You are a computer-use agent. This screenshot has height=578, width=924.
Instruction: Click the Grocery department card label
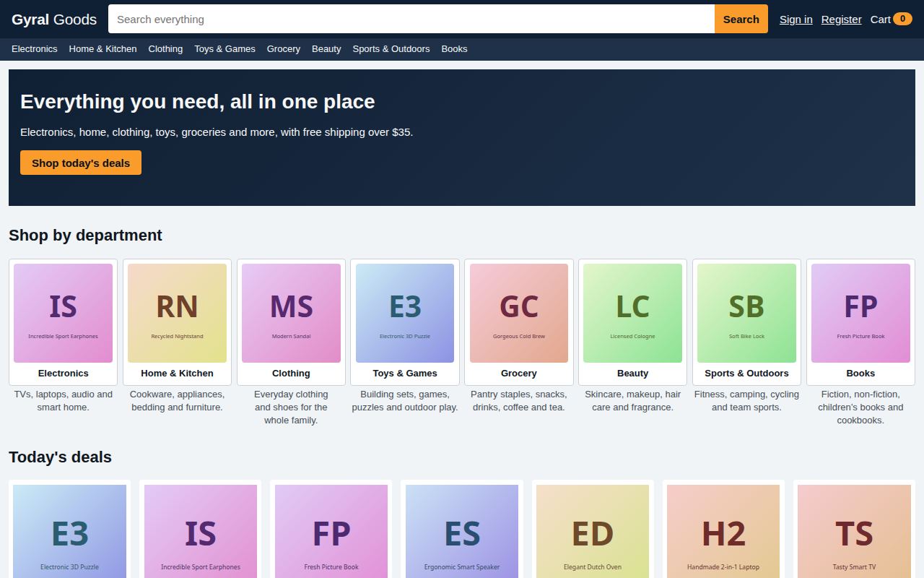coord(519,374)
